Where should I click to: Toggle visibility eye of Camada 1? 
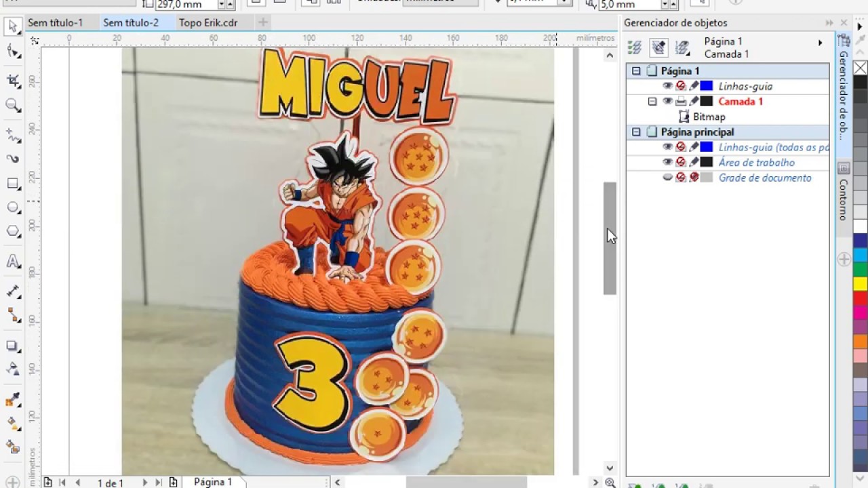pos(667,101)
